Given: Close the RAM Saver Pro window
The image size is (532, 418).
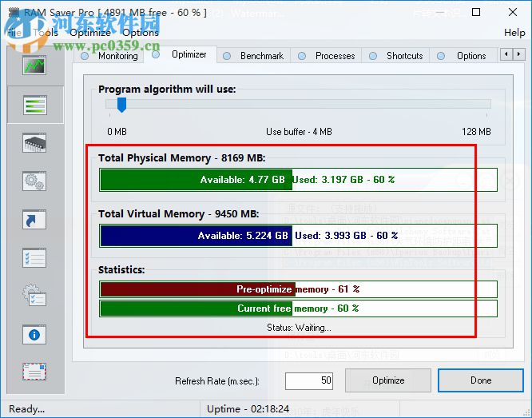Looking at the screenshot, I should pyautogui.click(x=513, y=12).
